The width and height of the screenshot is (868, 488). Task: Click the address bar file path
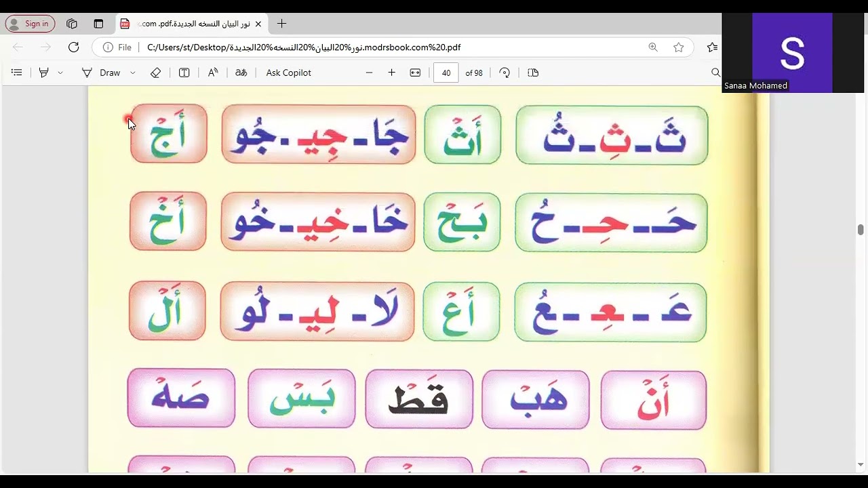[304, 47]
